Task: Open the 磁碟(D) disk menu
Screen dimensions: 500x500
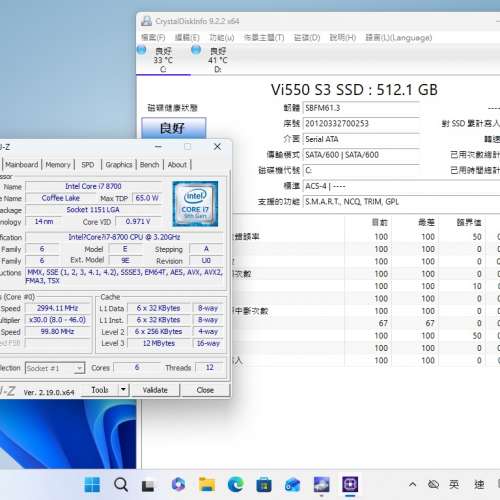Action: coord(307,37)
